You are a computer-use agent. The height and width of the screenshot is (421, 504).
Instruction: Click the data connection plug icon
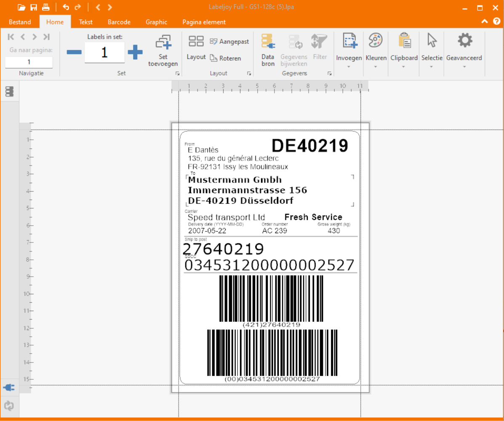coord(9,388)
